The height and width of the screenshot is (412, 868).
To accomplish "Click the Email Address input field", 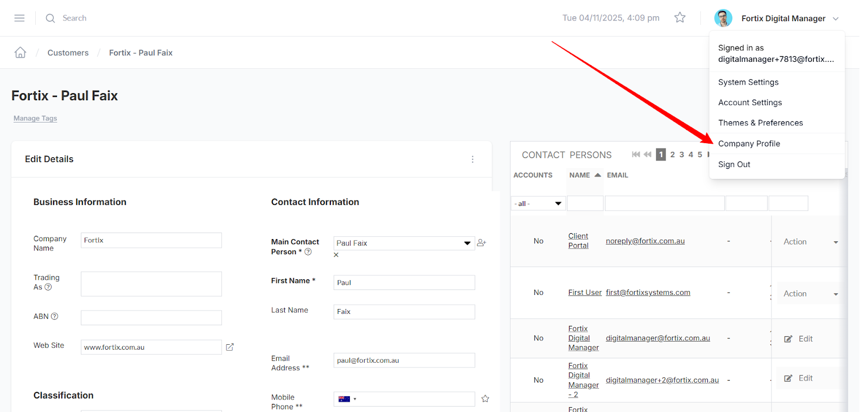I will point(404,360).
